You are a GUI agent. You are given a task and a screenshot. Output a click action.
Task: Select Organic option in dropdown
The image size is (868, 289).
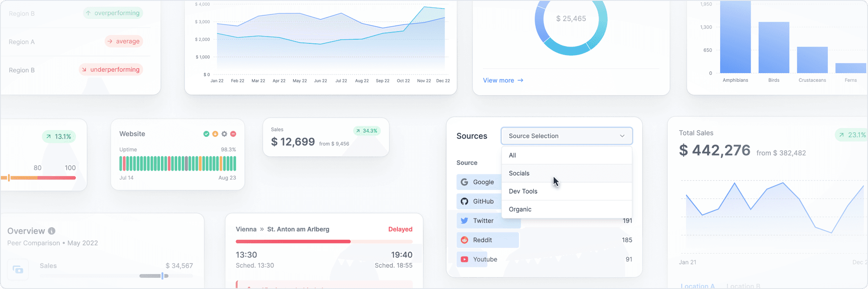(566, 210)
